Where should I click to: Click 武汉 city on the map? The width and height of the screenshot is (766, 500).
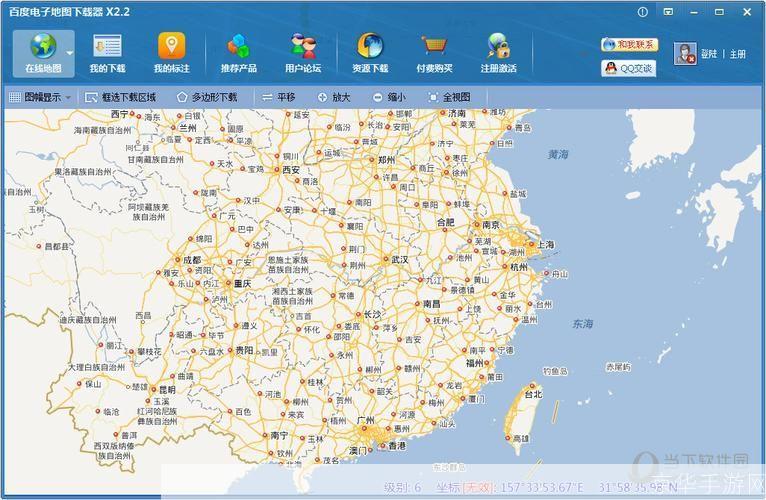[399, 259]
